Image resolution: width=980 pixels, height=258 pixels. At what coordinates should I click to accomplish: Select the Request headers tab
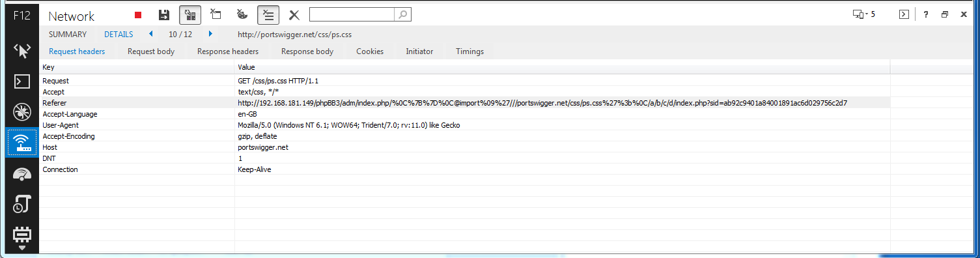(x=77, y=51)
